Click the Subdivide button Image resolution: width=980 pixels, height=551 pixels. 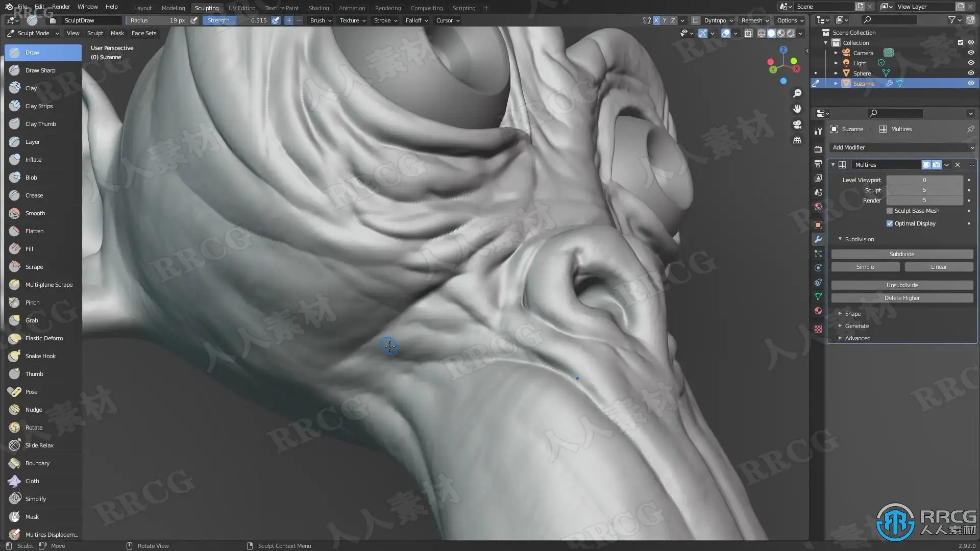point(901,254)
